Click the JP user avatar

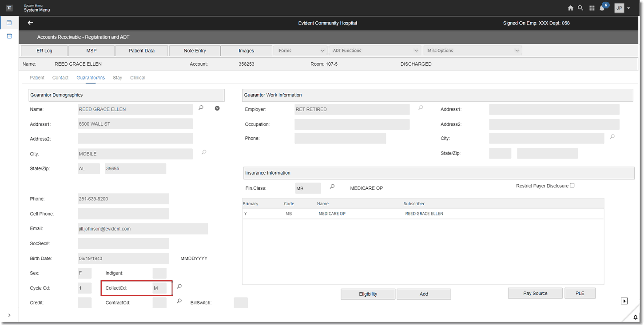pyautogui.click(x=619, y=8)
